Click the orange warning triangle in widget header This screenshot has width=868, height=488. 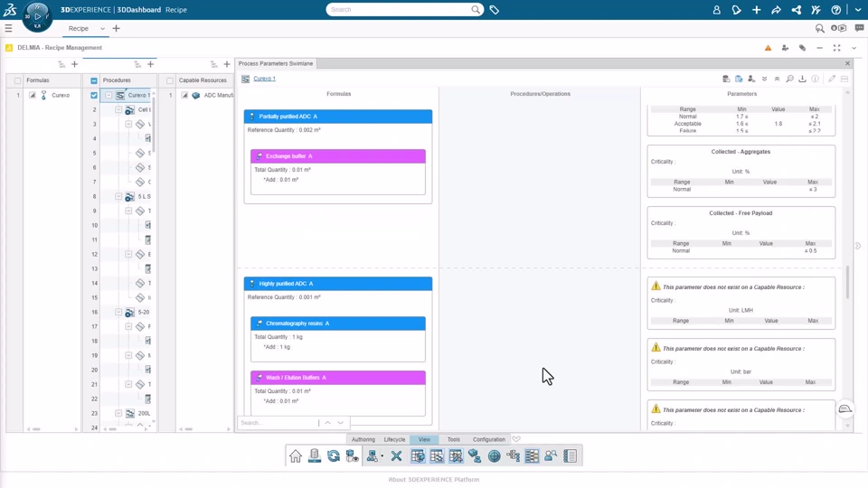[768, 48]
